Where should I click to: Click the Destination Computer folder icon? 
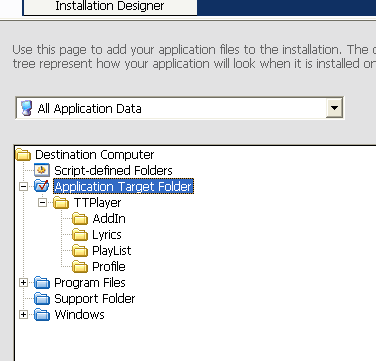pos(23,155)
